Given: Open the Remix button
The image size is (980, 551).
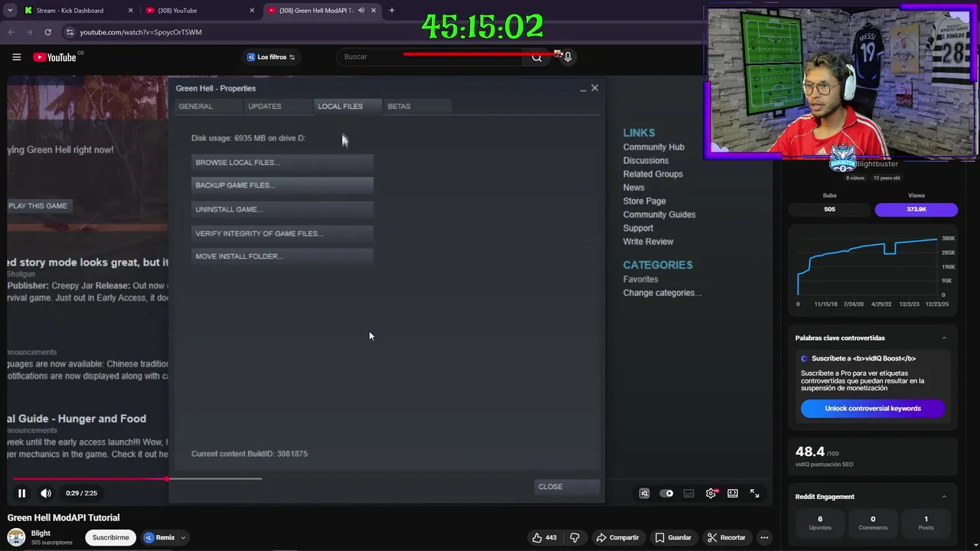Looking at the screenshot, I should click(159, 537).
